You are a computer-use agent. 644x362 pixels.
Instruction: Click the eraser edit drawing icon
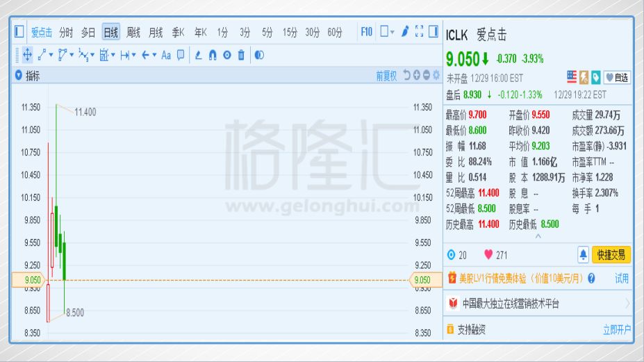[199, 55]
